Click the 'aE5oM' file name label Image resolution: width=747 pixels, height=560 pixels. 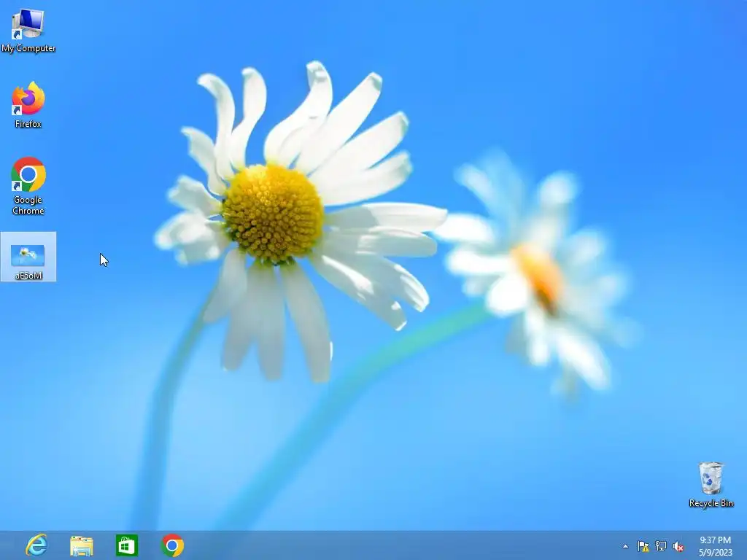[x=28, y=275]
